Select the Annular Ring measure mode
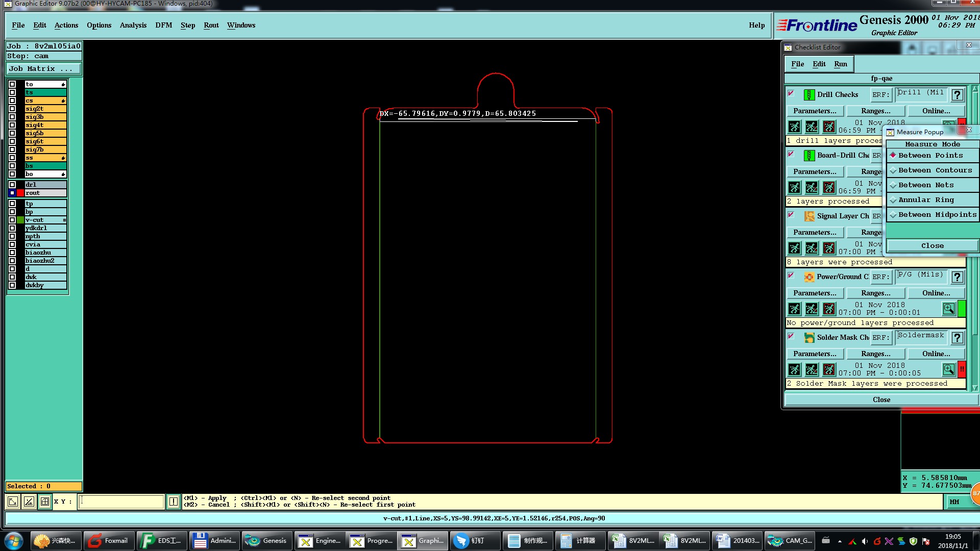Image resolution: width=980 pixels, height=551 pixels. (925, 200)
